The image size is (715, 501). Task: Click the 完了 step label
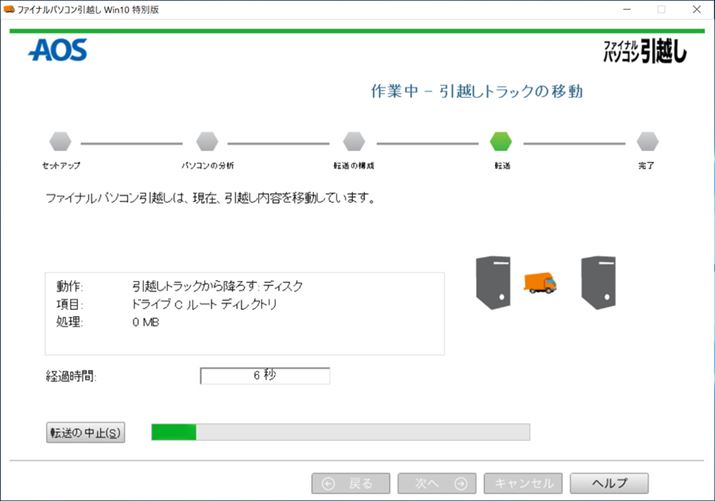click(x=646, y=165)
